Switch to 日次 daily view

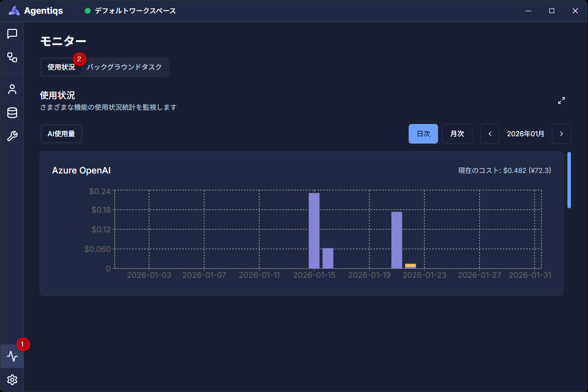(423, 134)
